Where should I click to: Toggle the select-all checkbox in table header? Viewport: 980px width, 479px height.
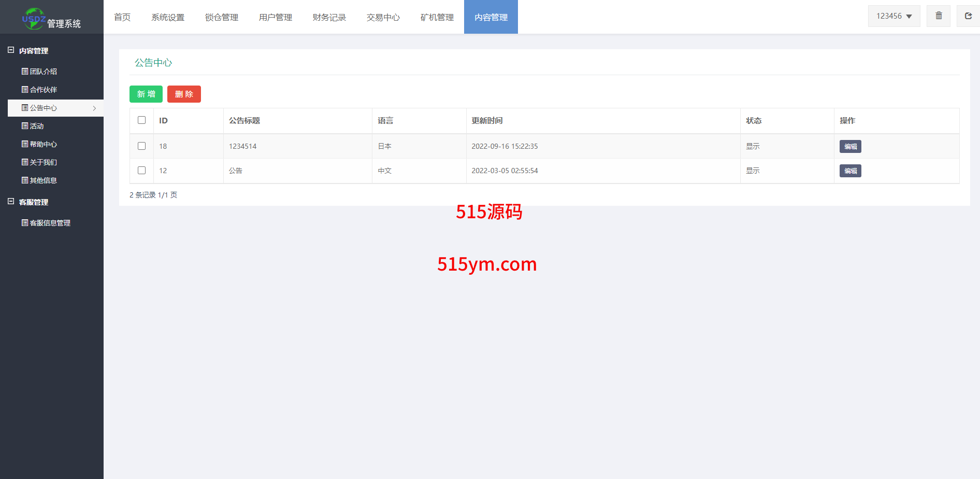[x=141, y=120]
